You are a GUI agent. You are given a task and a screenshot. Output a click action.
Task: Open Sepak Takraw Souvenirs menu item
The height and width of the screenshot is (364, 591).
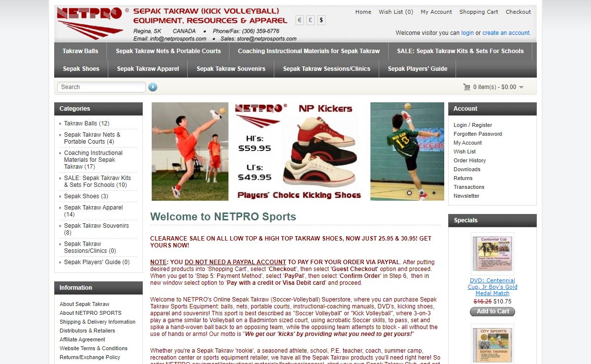pyautogui.click(x=231, y=69)
